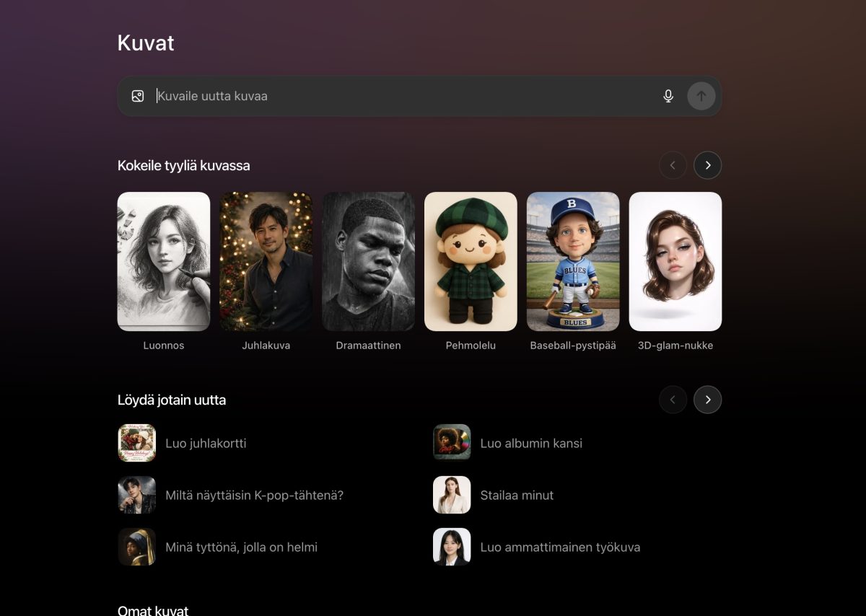
Task: Click the pearl earring painting thumbnail icon
Action: point(137,547)
